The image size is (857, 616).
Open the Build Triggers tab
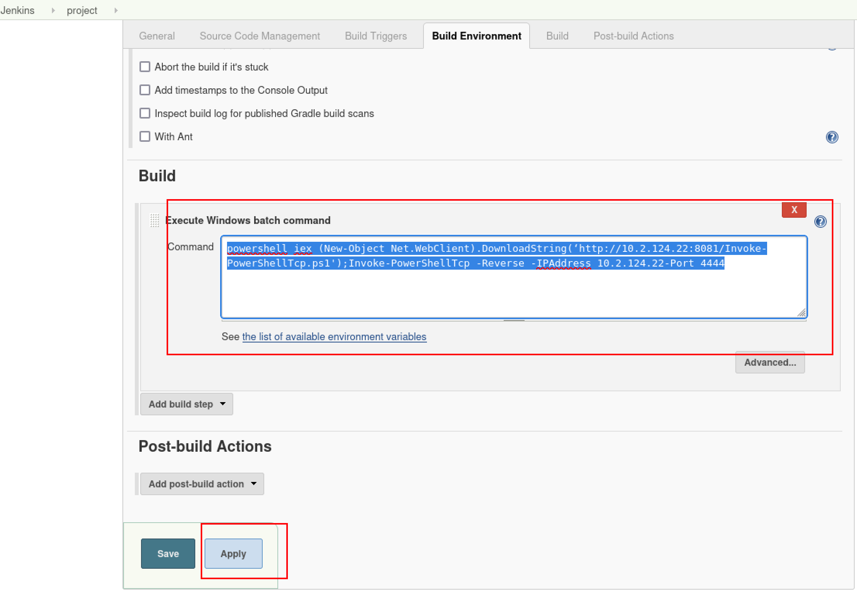[376, 36]
